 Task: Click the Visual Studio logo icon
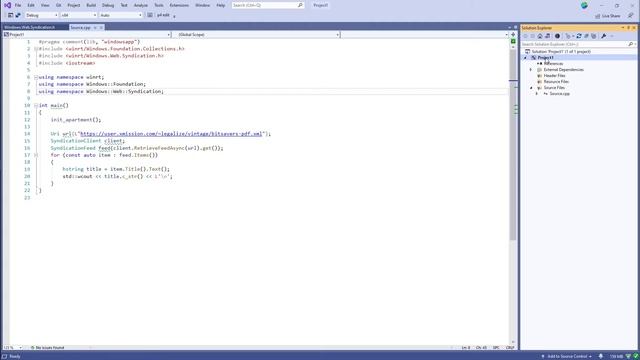point(7,5)
